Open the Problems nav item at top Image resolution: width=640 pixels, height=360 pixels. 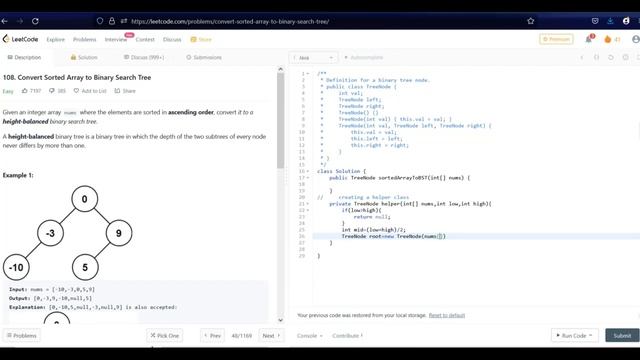(x=84, y=40)
